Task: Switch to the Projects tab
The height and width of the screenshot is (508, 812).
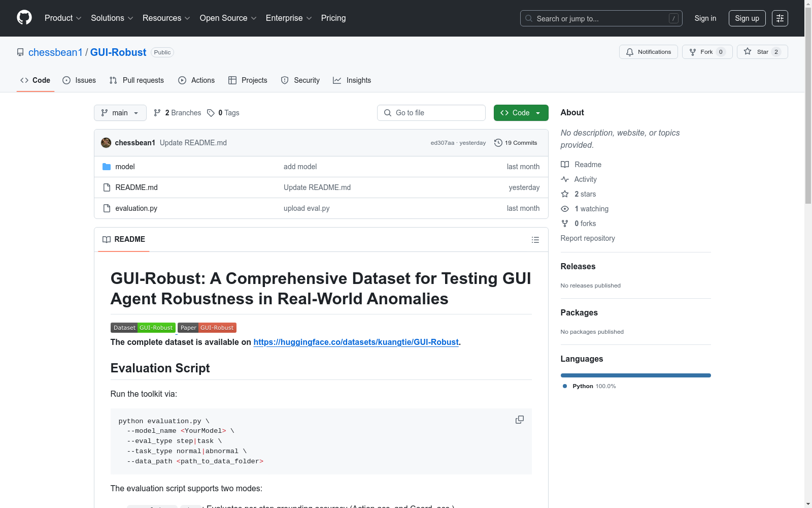Action: [248, 80]
